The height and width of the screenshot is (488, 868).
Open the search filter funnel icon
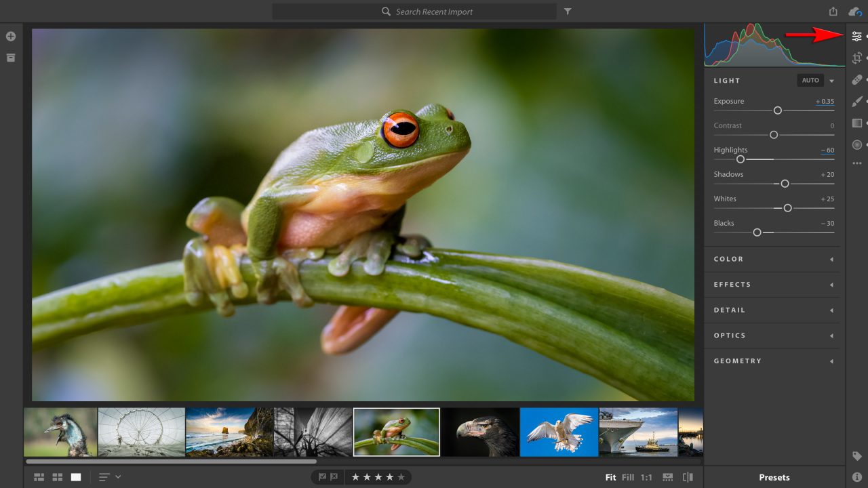[567, 11]
